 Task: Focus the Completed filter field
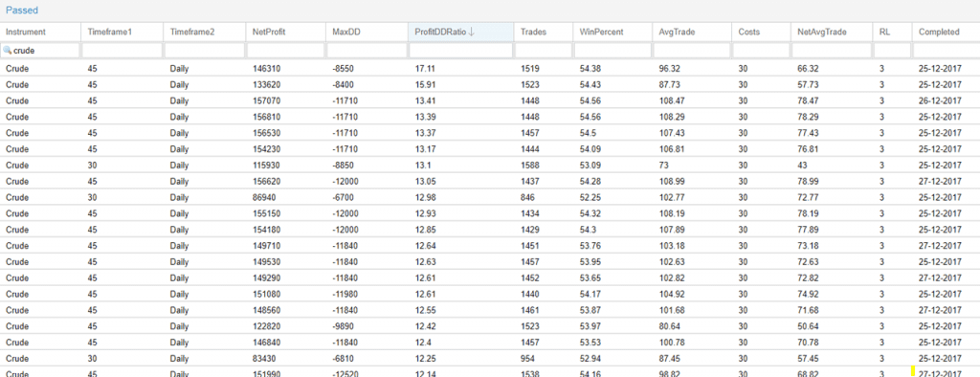click(x=946, y=51)
